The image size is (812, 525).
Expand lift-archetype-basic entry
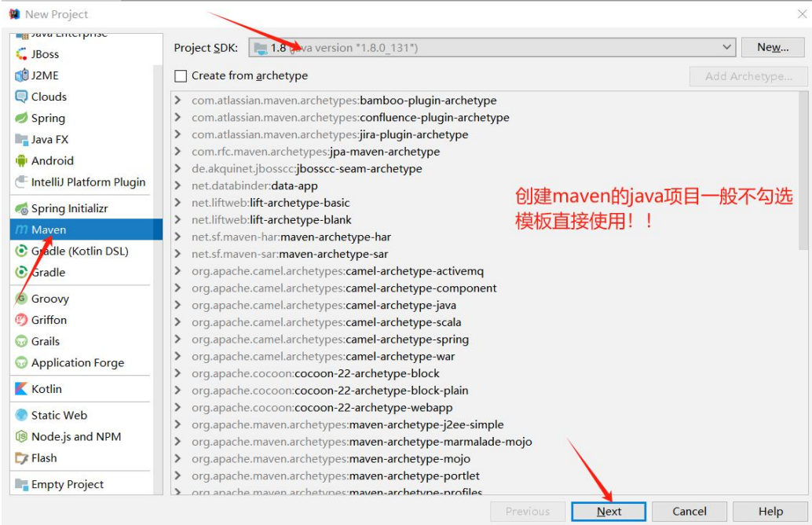[x=177, y=202]
